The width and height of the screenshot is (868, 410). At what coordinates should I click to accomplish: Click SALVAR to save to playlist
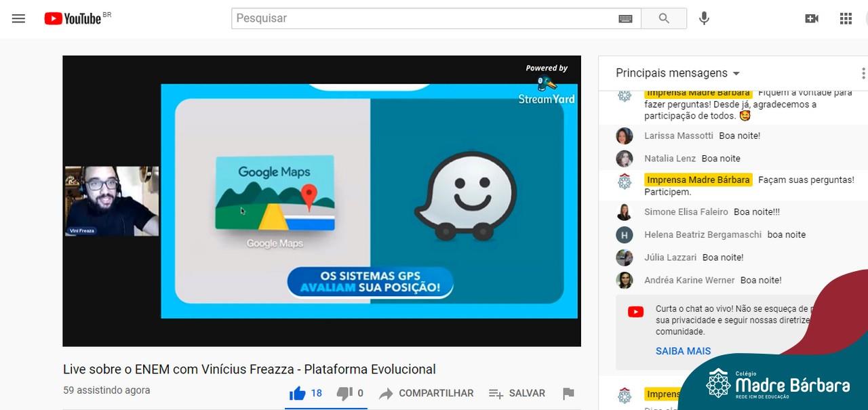(x=517, y=393)
